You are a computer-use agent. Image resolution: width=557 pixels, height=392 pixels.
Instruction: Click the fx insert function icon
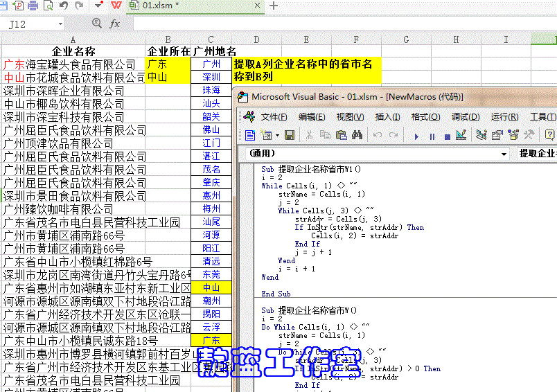tap(114, 24)
